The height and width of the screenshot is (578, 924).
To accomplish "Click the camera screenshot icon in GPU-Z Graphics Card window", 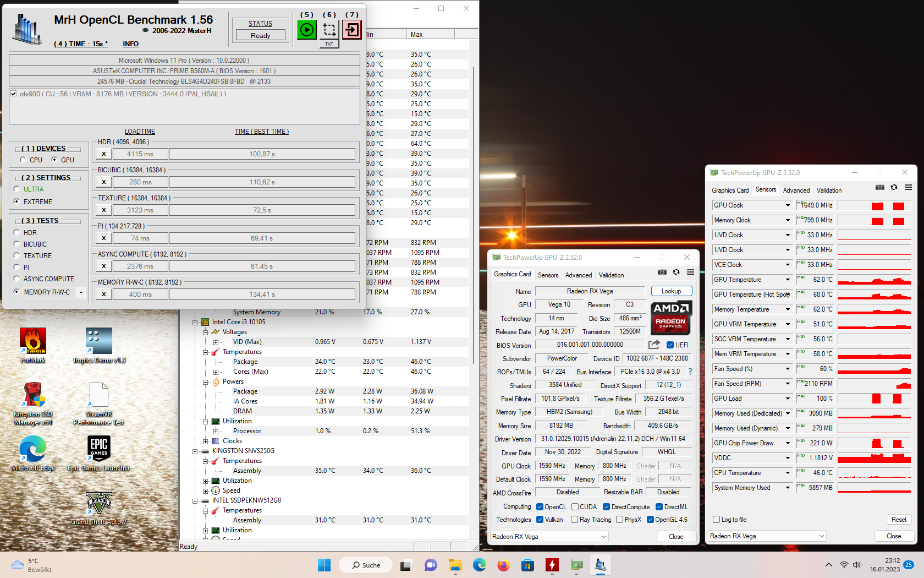I will coord(662,272).
